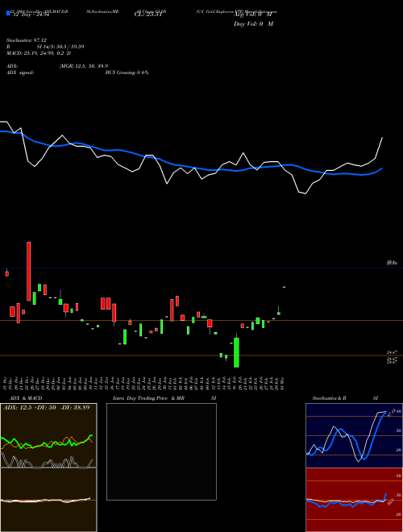Click the MACD 25.19, 24.99, 0.2 values
This screenshot has height=532, width=403.
click(x=39, y=53)
